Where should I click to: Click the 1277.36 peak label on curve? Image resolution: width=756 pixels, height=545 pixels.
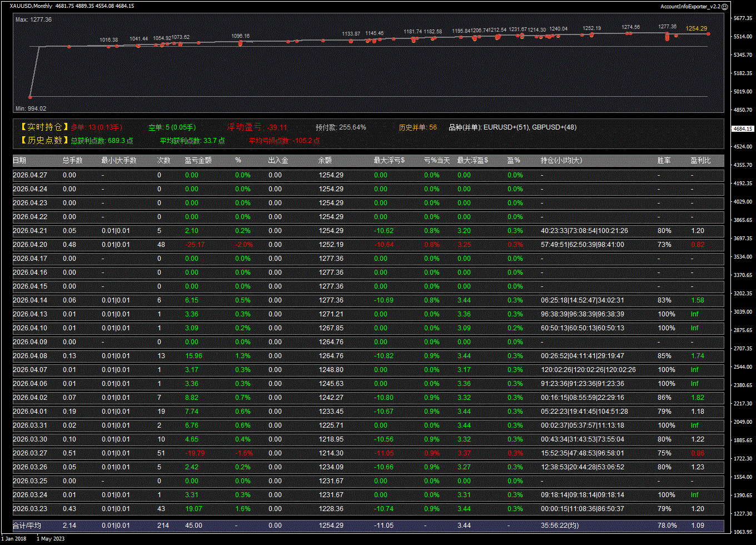click(x=667, y=27)
